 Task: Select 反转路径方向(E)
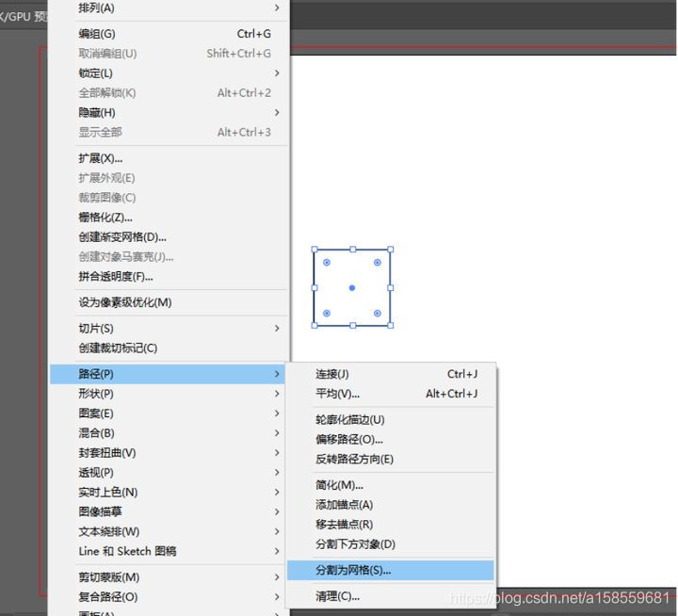point(391,459)
